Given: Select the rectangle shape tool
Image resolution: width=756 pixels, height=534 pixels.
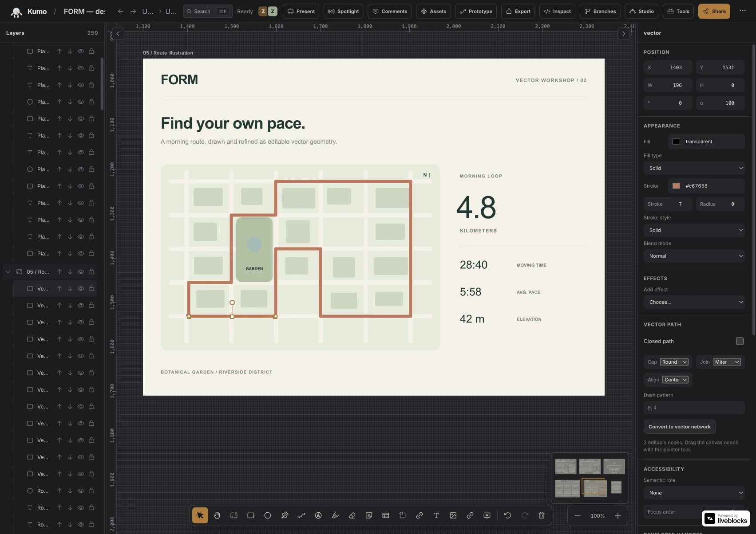Looking at the screenshot, I should pos(251,515).
